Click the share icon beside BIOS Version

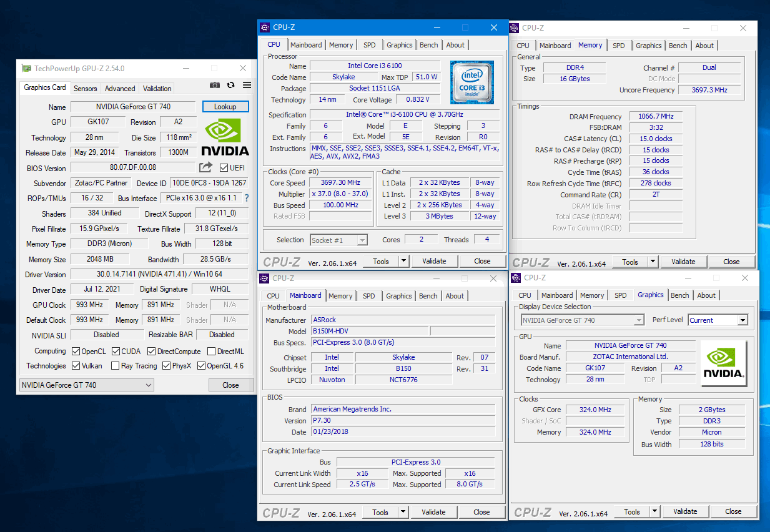click(205, 167)
